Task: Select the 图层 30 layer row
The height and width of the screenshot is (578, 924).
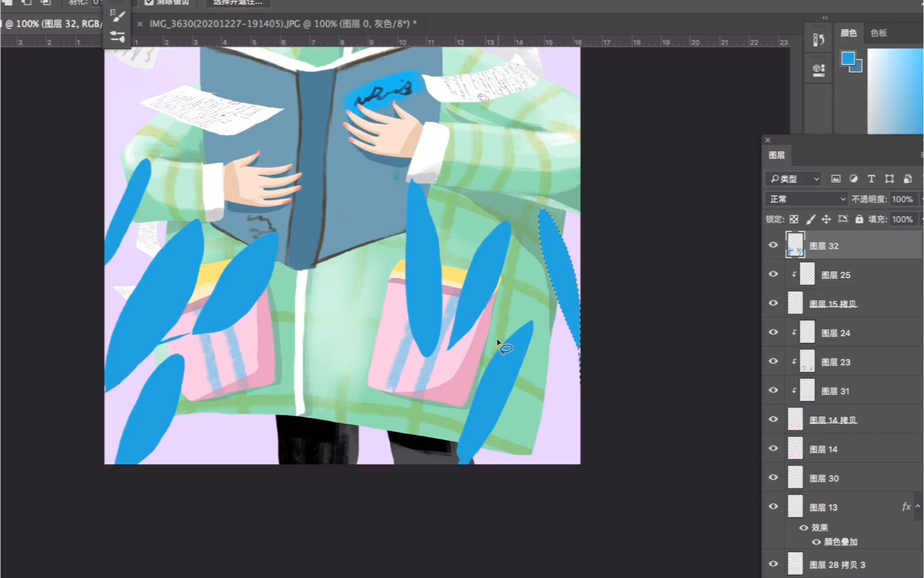Action: tap(842, 478)
